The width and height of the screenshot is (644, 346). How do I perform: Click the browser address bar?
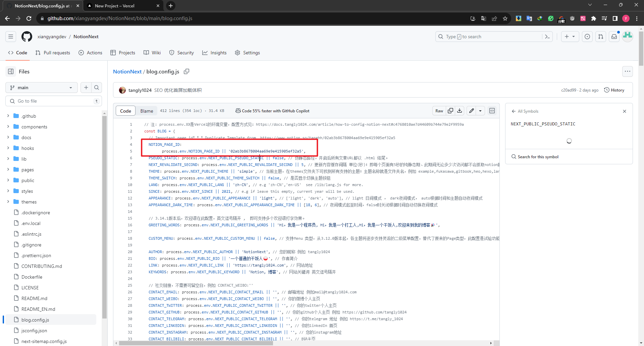255,18
